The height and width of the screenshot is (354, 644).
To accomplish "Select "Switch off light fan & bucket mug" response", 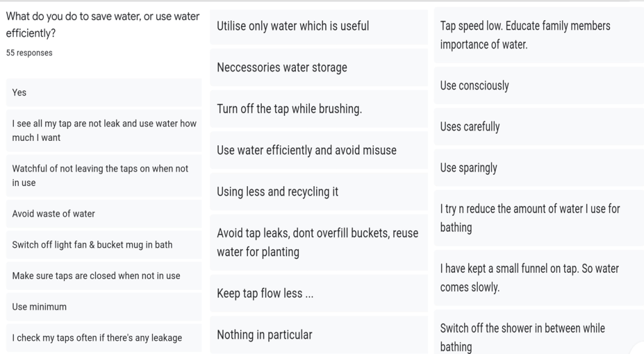I will coord(103,245).
